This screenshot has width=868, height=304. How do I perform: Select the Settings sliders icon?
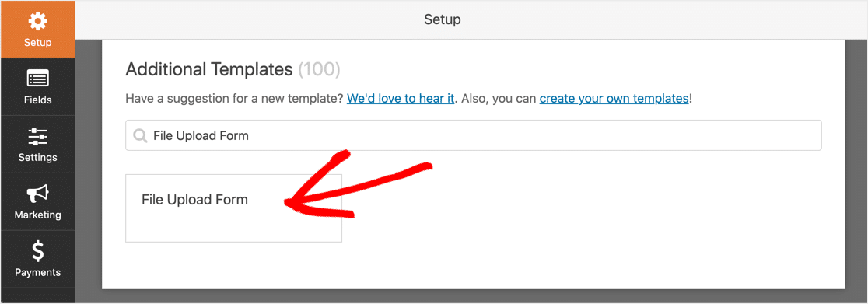pyautogui.click(x=37, y=136)
